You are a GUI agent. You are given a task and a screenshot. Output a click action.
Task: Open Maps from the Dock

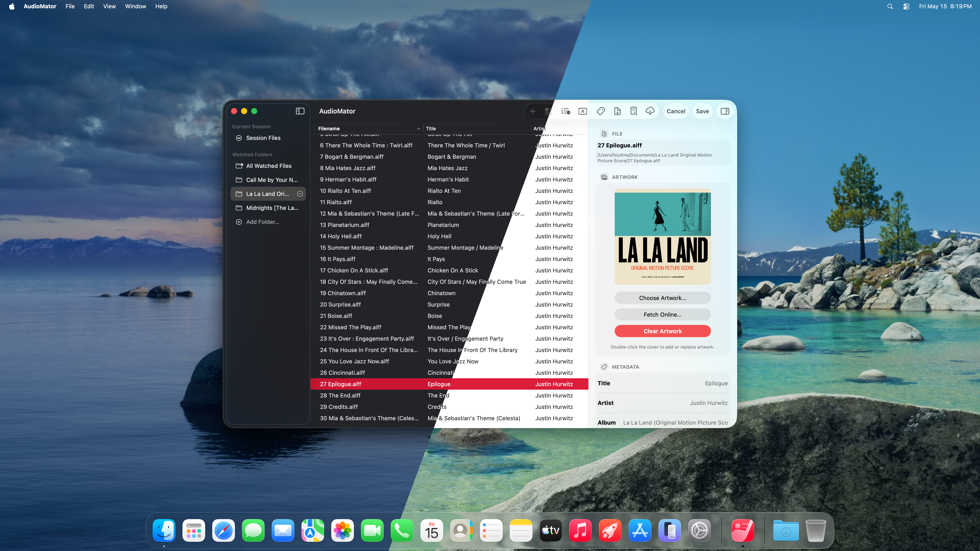(x=313, y=530)
